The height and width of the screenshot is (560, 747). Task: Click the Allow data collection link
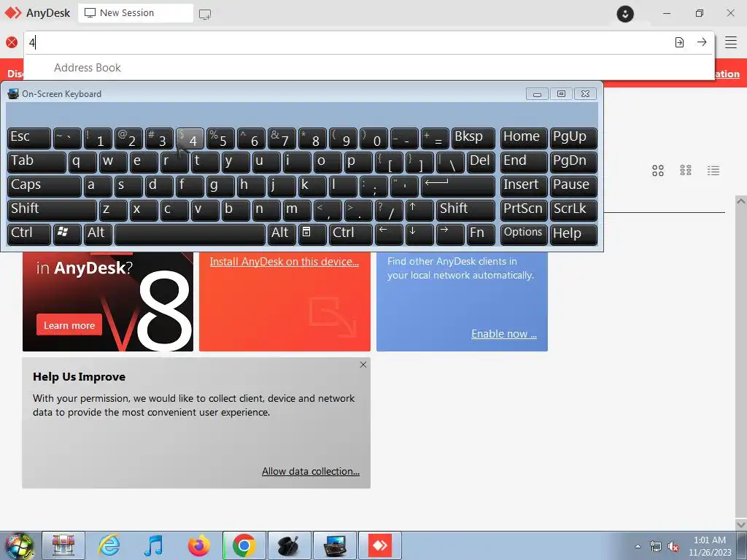[x=311, y=471]
